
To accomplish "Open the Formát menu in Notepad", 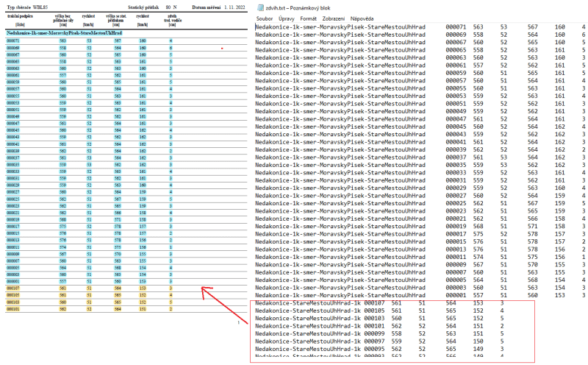I will click(308, 18).
